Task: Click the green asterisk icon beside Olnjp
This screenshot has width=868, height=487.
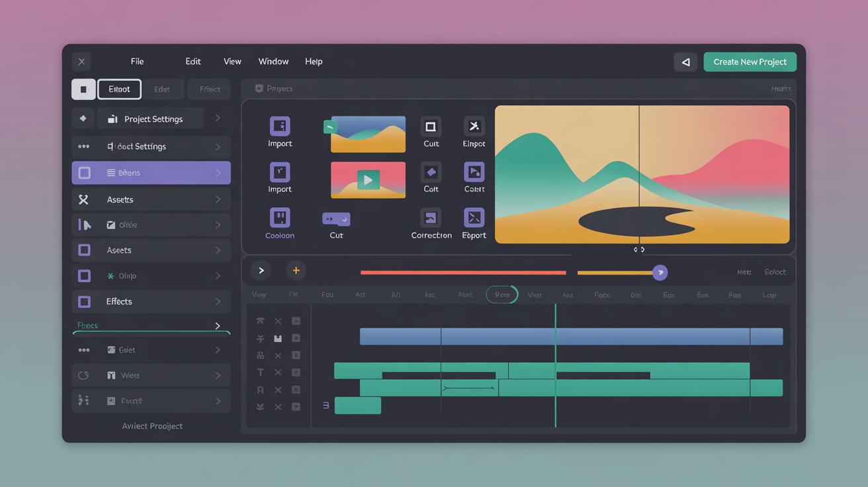Action: click(x=110, y=276)
